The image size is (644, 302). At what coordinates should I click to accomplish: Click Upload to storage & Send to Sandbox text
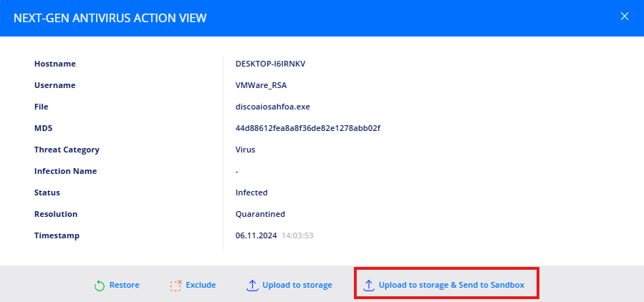451,285
